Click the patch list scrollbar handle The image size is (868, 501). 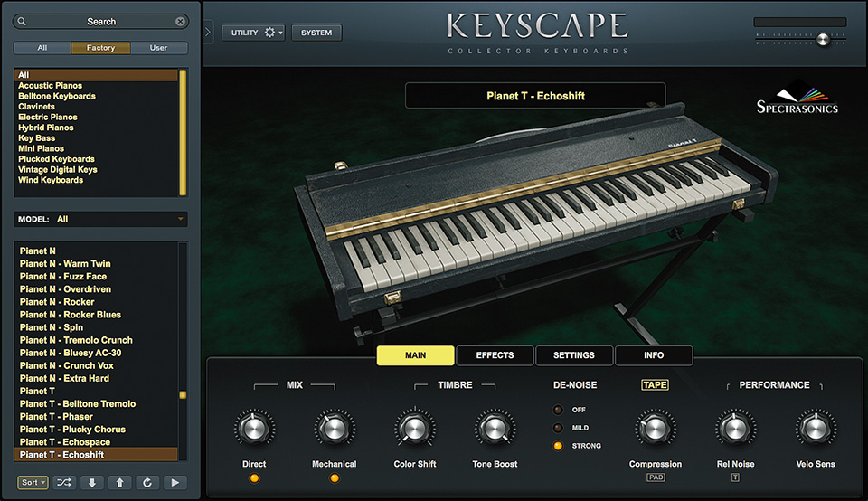183,394
